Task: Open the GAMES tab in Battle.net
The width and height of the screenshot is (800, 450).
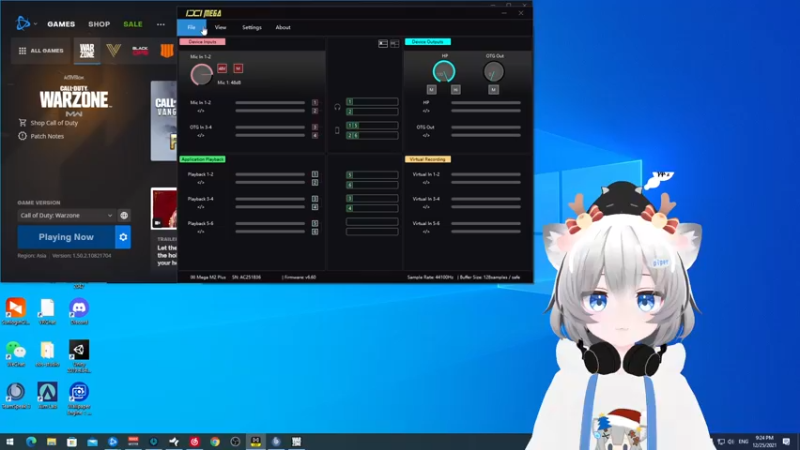Action: point(61,24)
